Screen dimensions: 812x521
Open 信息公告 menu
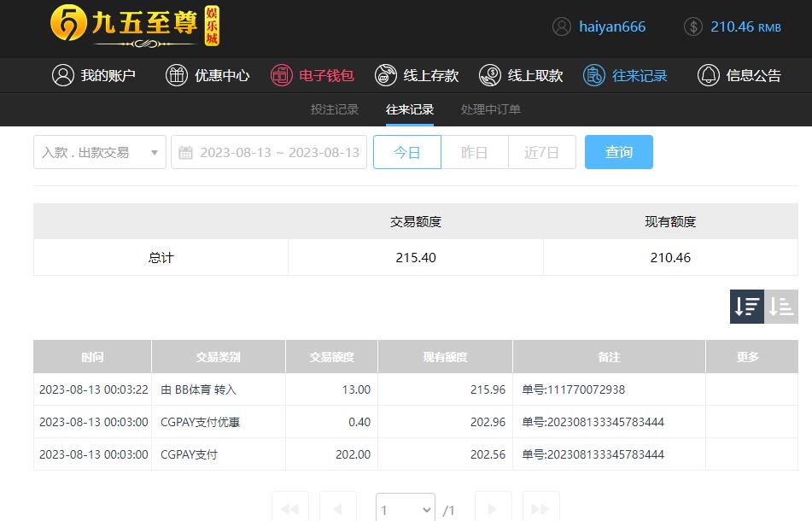[x=739, y=76]
